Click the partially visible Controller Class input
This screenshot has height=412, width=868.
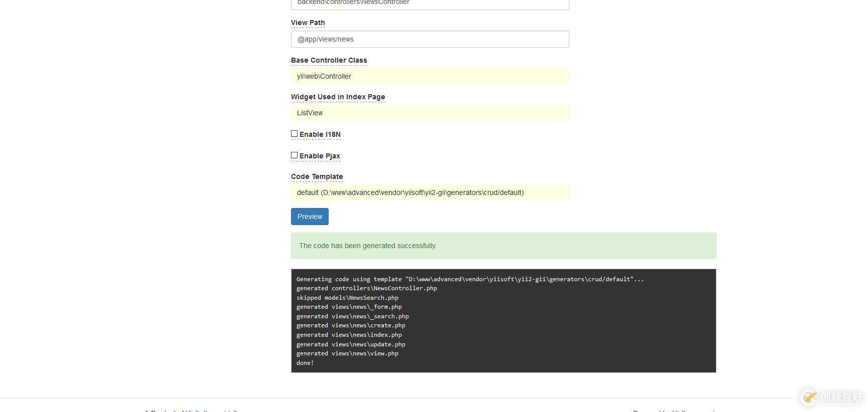pos(430,4)
